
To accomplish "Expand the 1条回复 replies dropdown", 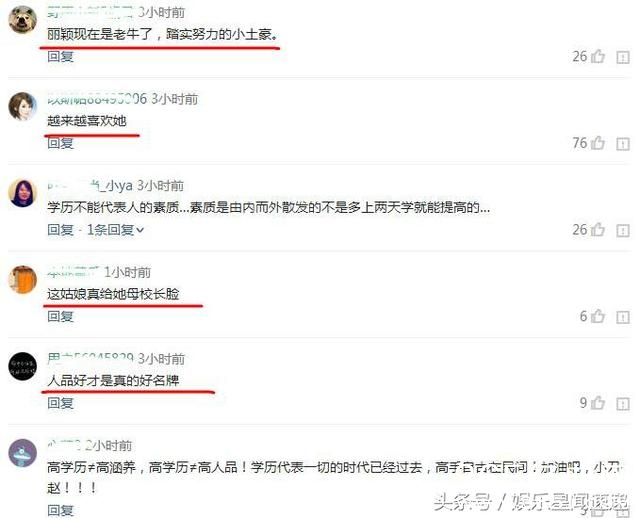I will [116, 230].
